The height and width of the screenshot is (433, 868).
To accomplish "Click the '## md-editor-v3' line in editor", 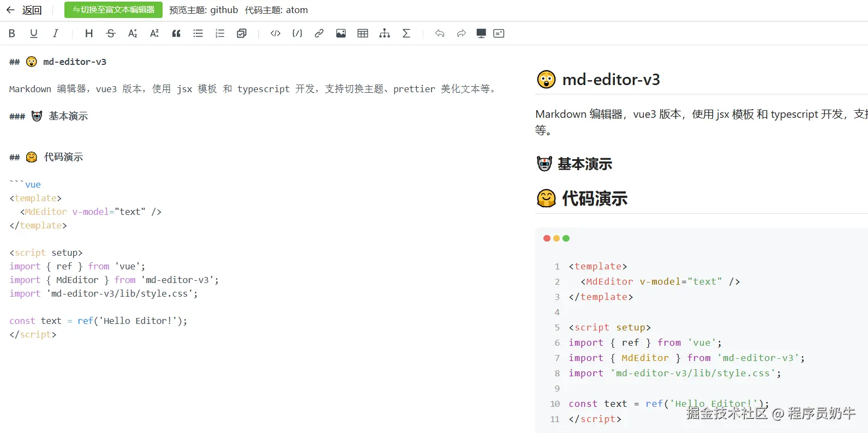I will pyautogui.click(x=58, y=62).
